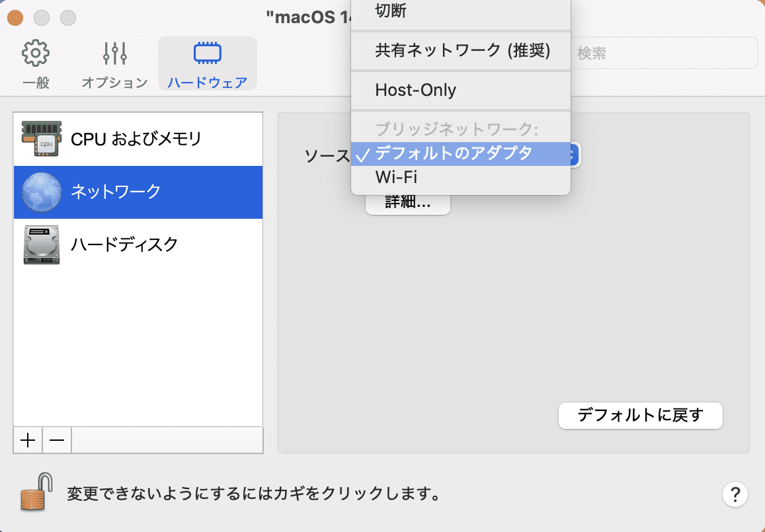Remove the device with the minus button

click(57, 440)
